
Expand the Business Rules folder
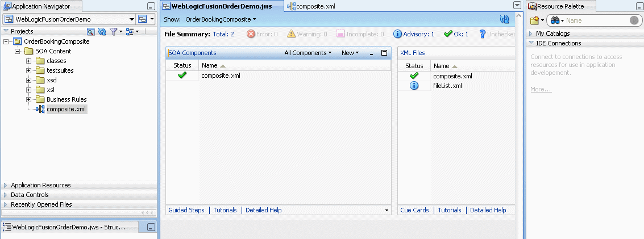[x=28, y=99]
